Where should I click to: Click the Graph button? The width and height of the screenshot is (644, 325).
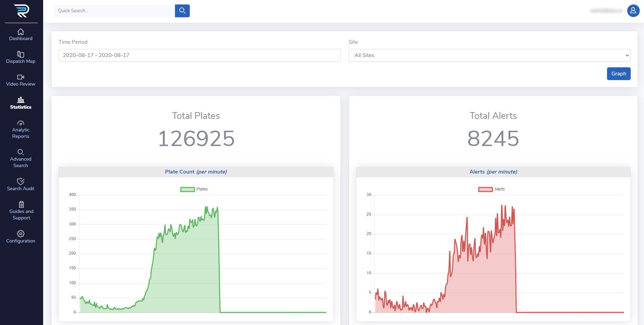(x=619, y=74)
